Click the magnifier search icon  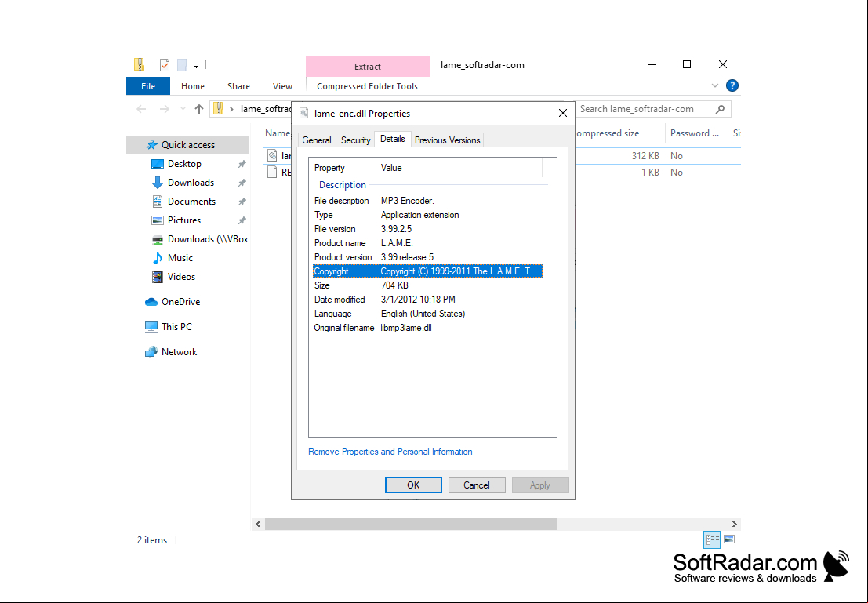pos(720,109)
